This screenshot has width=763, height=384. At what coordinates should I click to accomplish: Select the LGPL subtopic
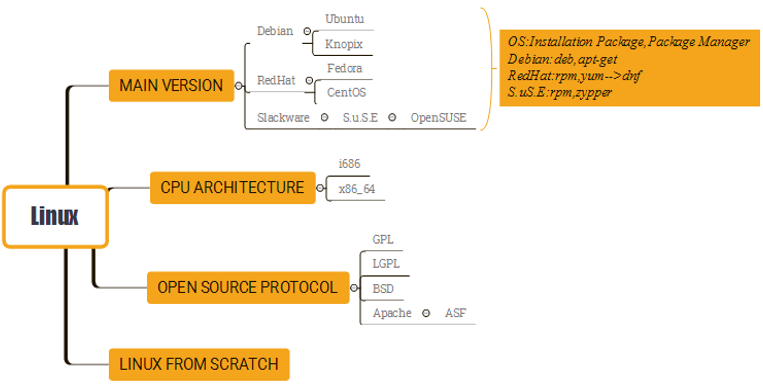coord(386,264)
